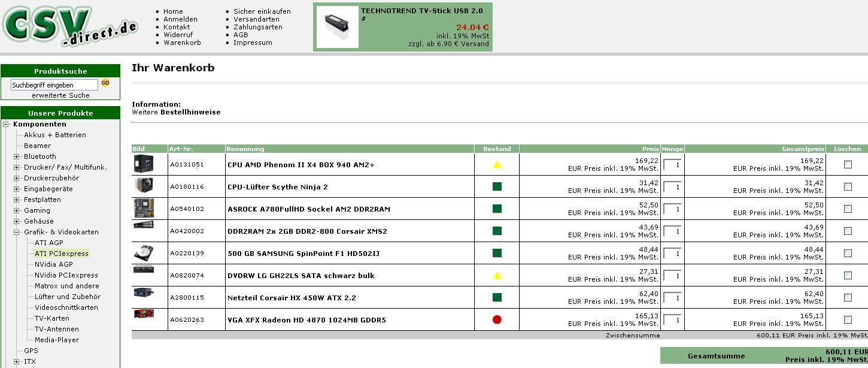Viewport: 868px width, 368px height.
Task: Expand the ITX category
Action: pyautogui.click(x=17, y=361)
